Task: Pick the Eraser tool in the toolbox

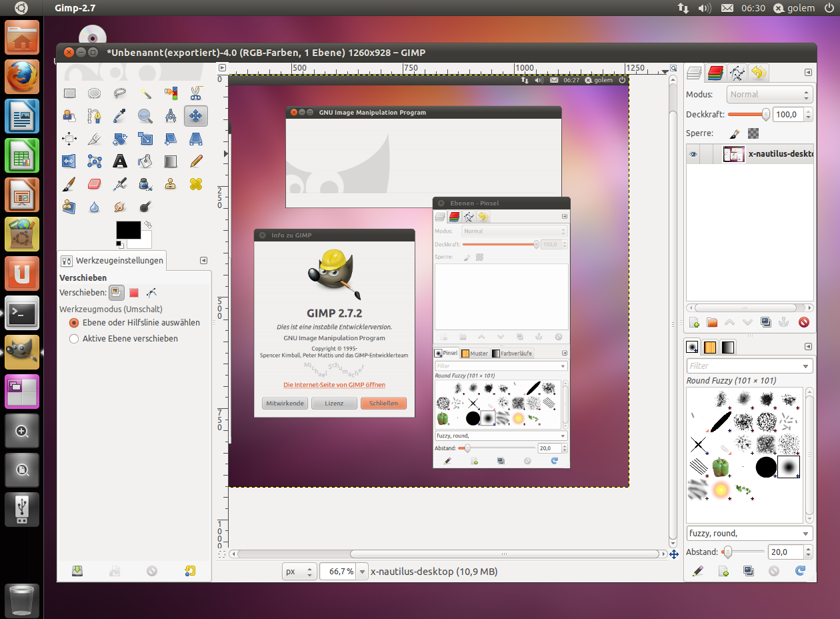Action: click(x=94, y=184)
